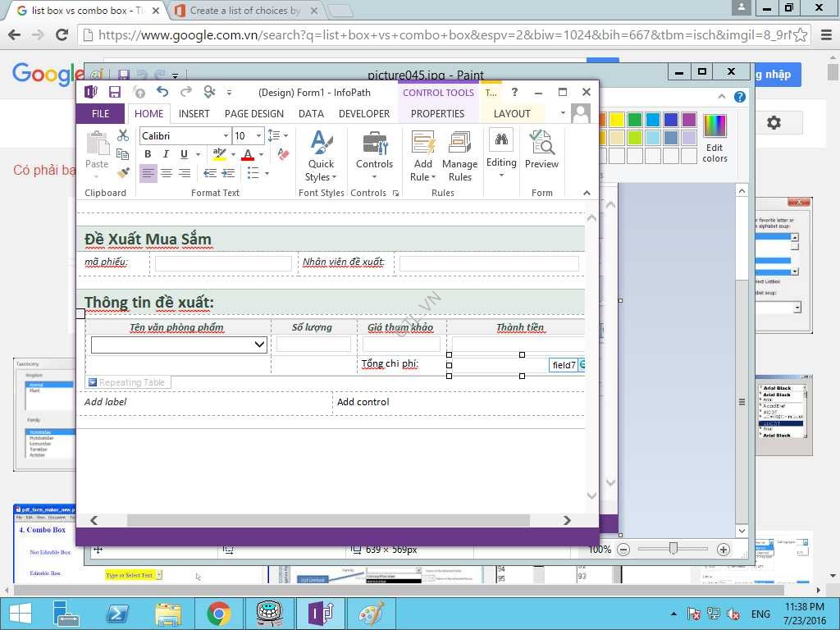Image resolution: width=840 pixels, height=630 pixels.
Task: Expand the Calibri font name dropdown
Action: 226,136
